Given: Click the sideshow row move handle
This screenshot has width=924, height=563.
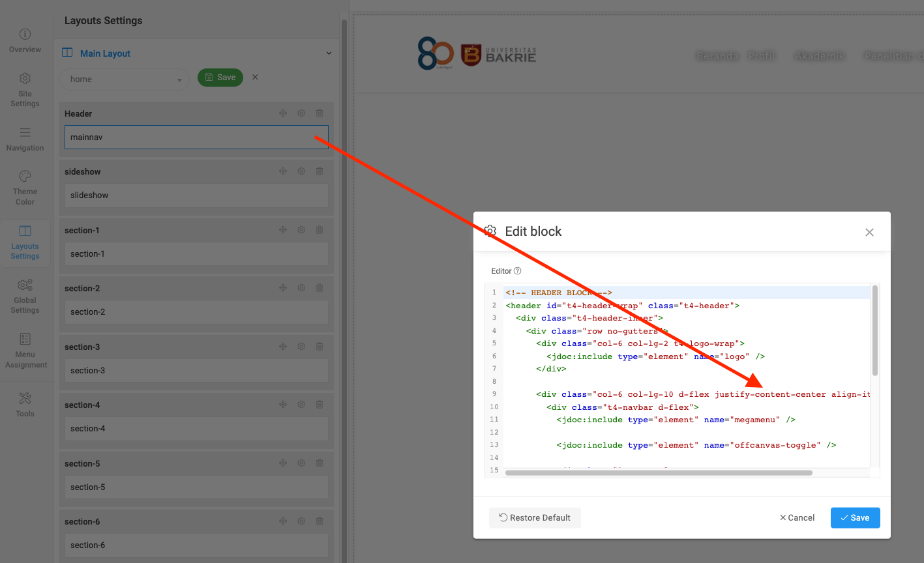Looking at the screenshot, I should [283, 171].
